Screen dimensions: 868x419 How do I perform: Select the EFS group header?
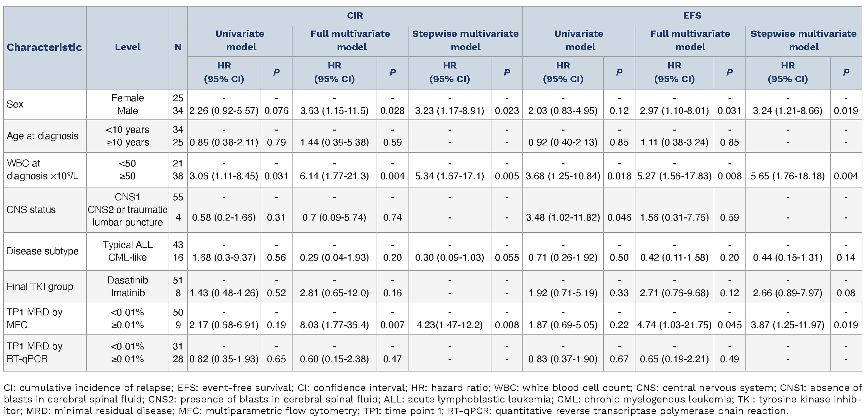coord(692,16)
